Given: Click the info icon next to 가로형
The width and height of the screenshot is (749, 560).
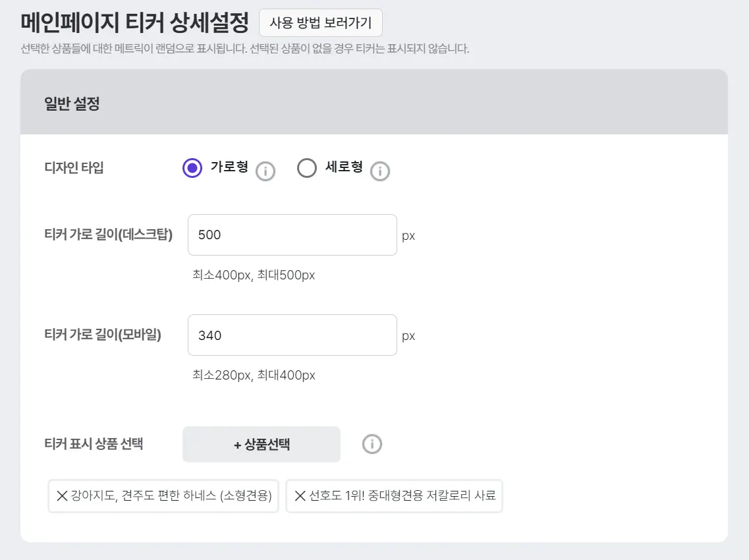Looking at the screenshot, I should 265,171.
